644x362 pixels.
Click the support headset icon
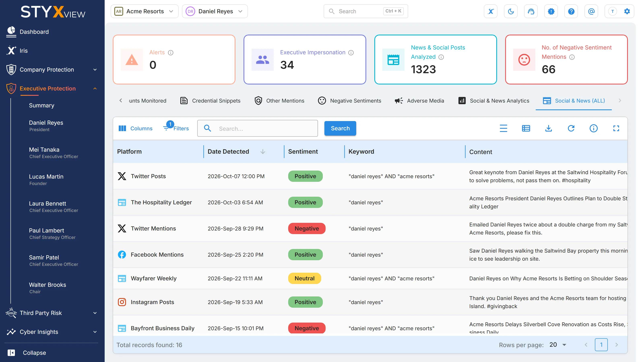coord(531,11)
